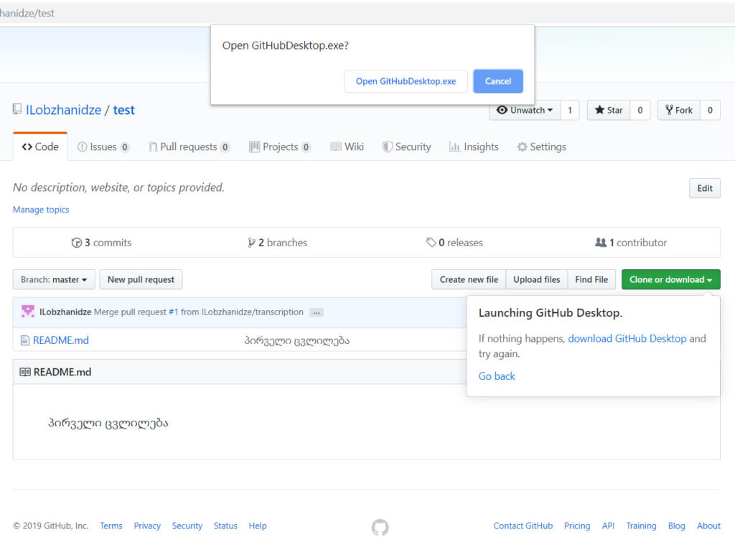The image size is (735, 560).
Task: Follow the download GitHub Desktop link
Action: point(627,338)
